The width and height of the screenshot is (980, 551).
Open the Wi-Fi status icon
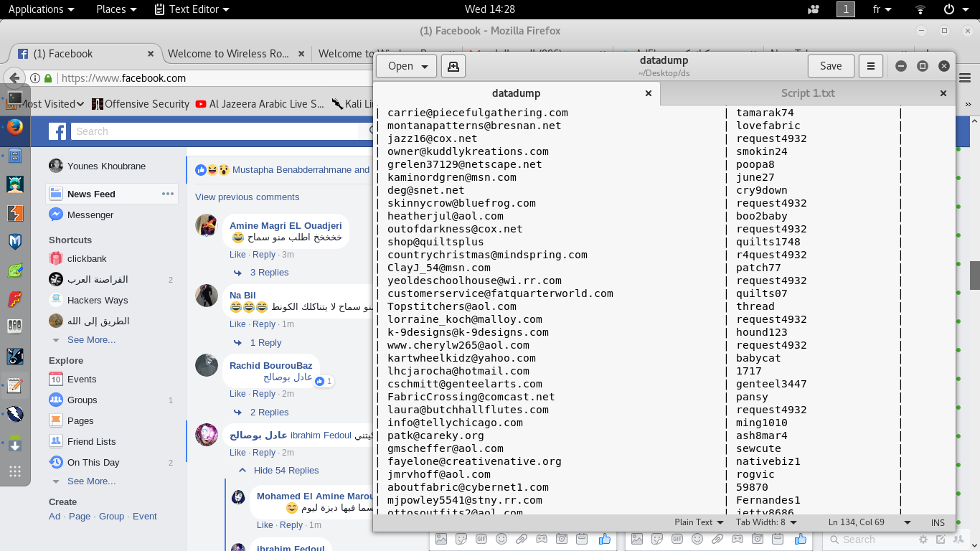[x=920, y=9]
